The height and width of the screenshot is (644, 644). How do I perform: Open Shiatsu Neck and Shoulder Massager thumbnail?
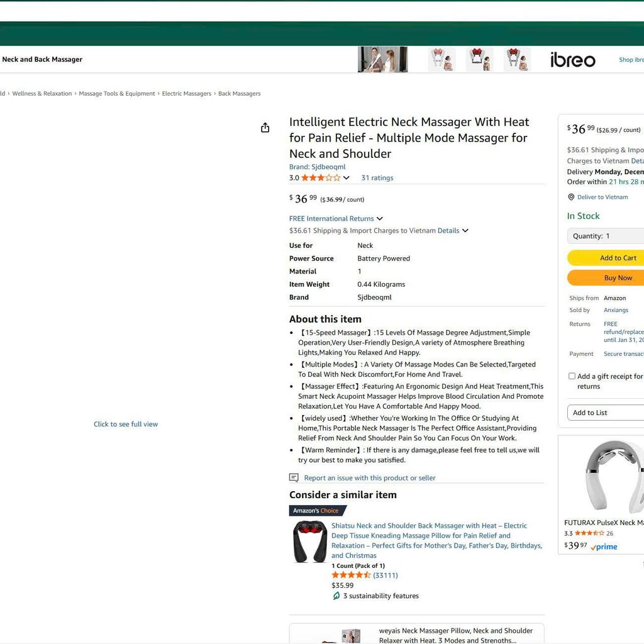tap(309, 541)
